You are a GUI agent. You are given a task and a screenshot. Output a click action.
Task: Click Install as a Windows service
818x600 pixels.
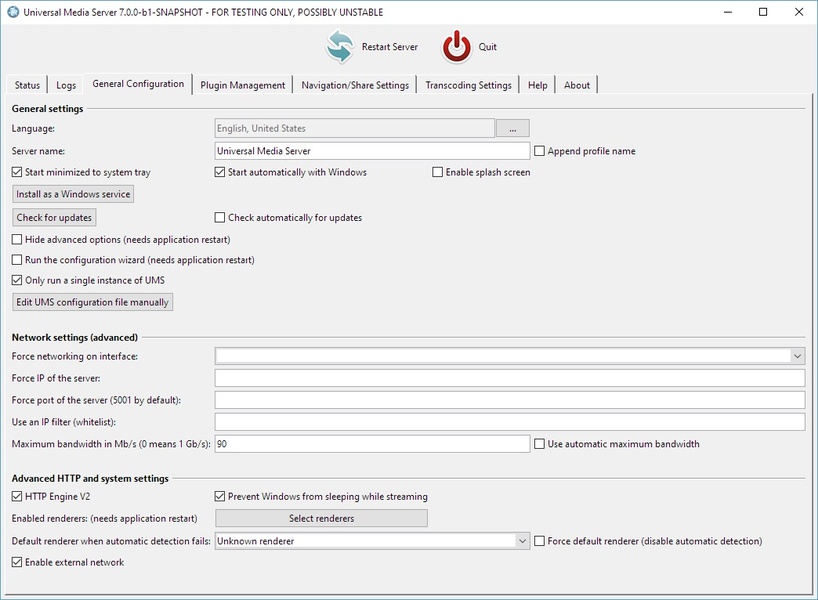tap(73, 194)
